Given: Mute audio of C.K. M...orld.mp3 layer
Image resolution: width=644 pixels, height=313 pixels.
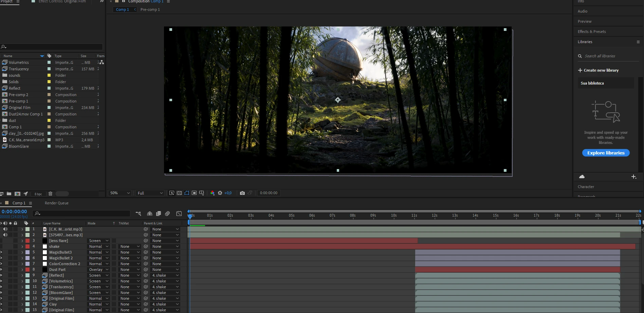Looking at the screenshot, I should (5, 229).
